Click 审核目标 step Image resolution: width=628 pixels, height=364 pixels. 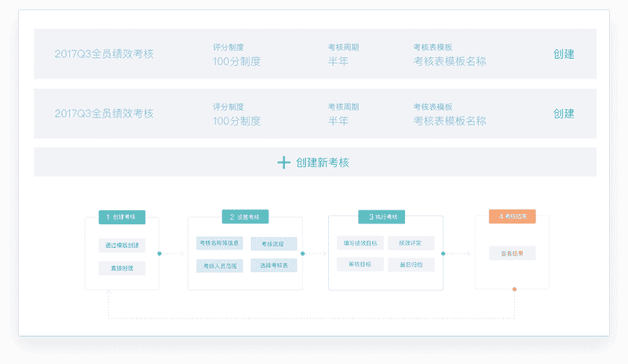pyautogui.click(x=360, y=264)
